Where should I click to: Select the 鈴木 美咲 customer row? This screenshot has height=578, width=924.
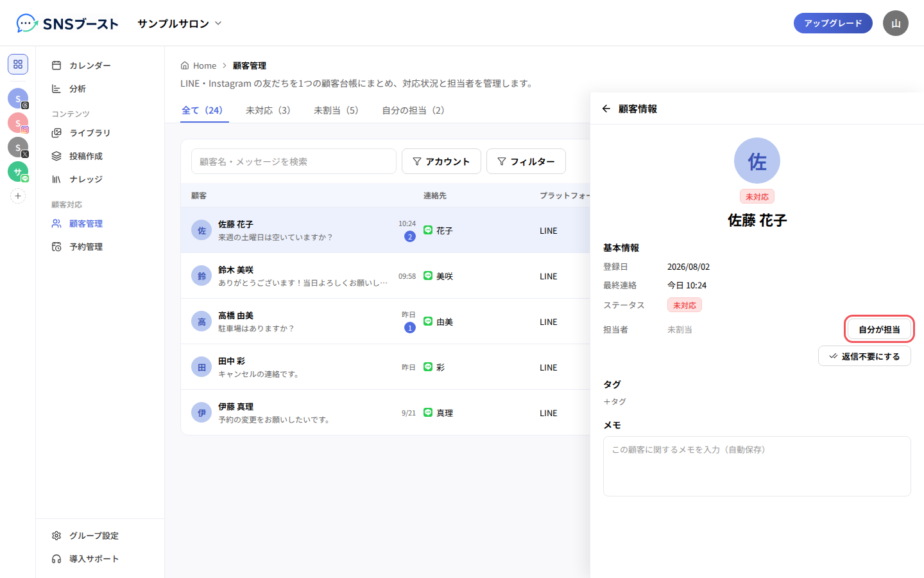386,276
